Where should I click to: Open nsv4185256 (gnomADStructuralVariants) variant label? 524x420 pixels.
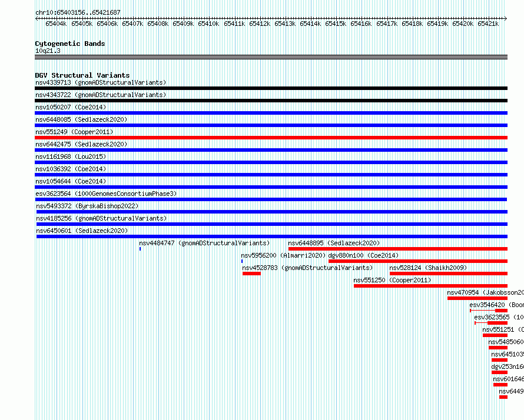[101, 218]
